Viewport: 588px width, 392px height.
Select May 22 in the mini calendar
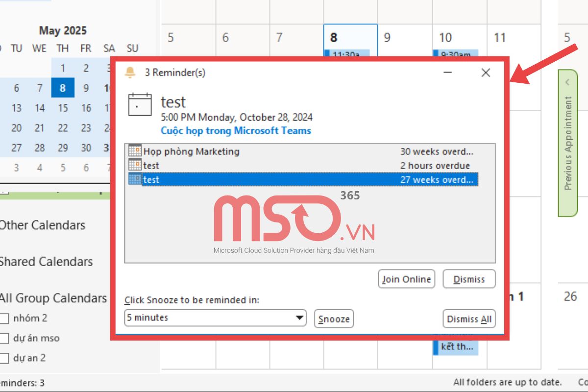coord(63,128)
